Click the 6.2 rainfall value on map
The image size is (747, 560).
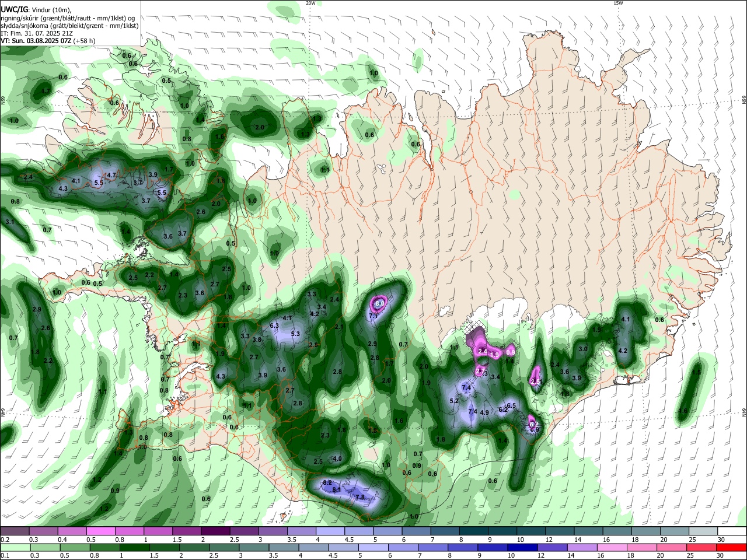(504, 410)
